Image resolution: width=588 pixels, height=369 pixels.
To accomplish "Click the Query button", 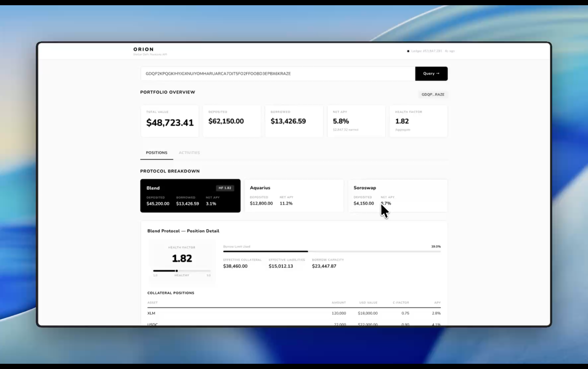I will pos(431,73).
